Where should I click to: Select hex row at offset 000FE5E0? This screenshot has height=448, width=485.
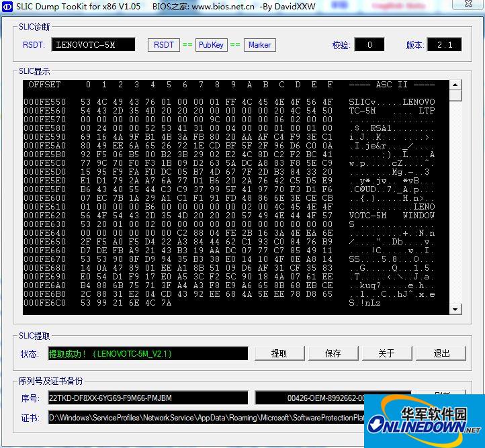229,181
